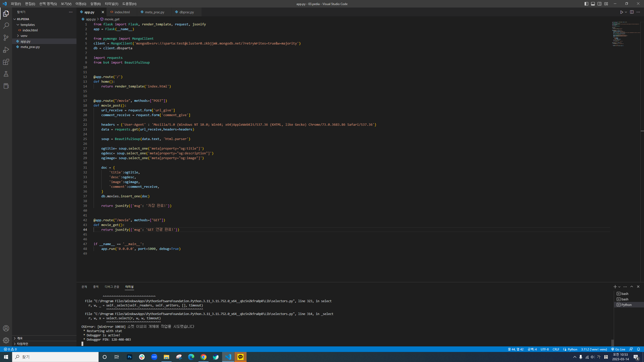Switch to 출력 output panel tab
644x362 pixels.
pyautogui.click(x=96, y=287)
